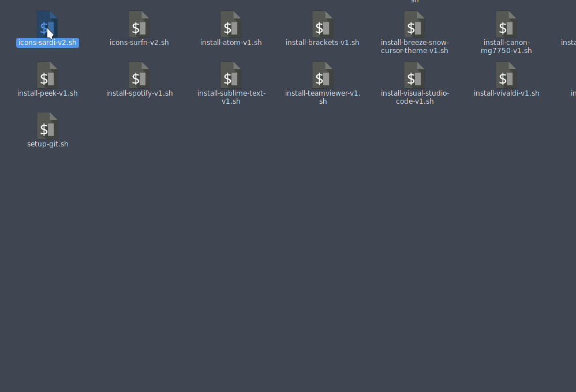576x392 pixels.
Task: Click the icons-surfn-v2.sh file name label
Action: click(x=139, y=43)
